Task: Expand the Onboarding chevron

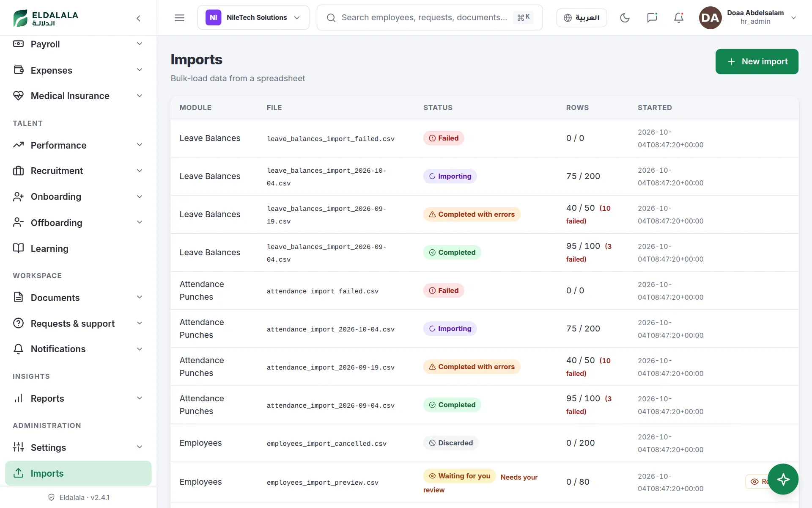Action: [140, 196]
